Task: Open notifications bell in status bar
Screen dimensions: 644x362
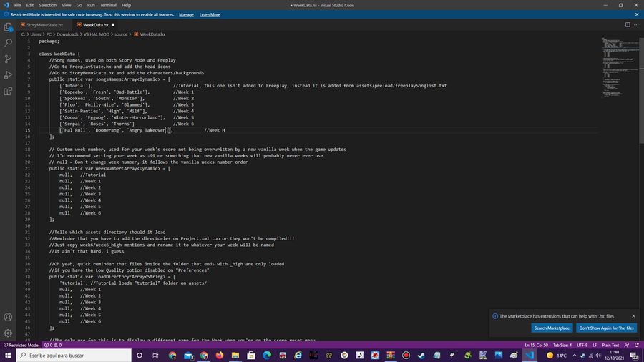Action: pyautogui.click(x=637, y=345)
